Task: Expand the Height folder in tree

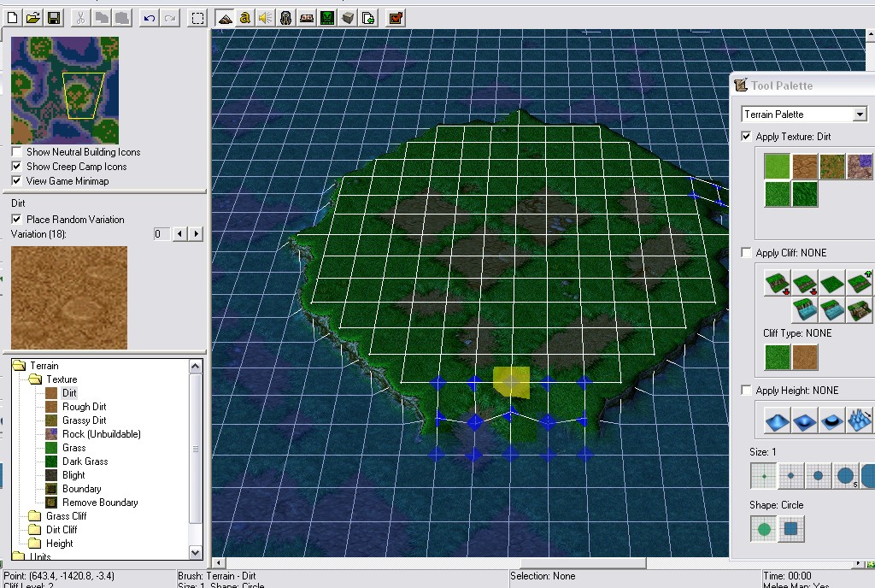Action: [59, 544]
